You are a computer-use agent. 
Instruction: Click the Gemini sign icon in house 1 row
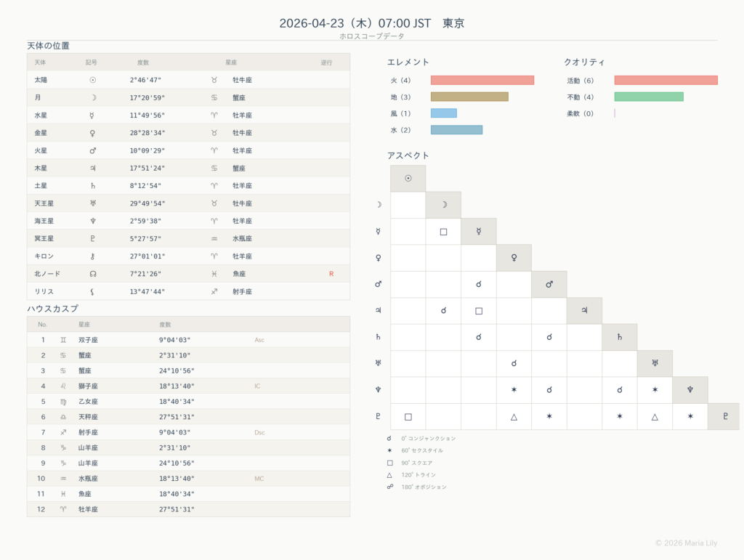63,340
